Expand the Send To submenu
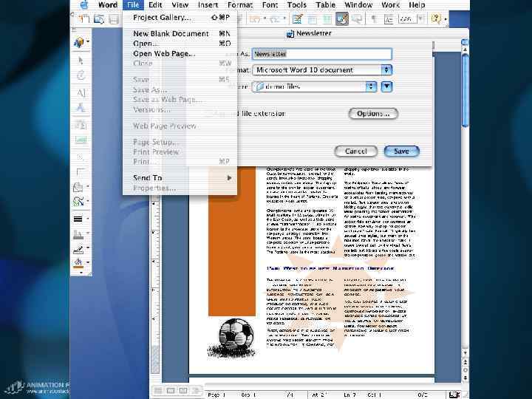532x399 pixels. tap(180, 178)
